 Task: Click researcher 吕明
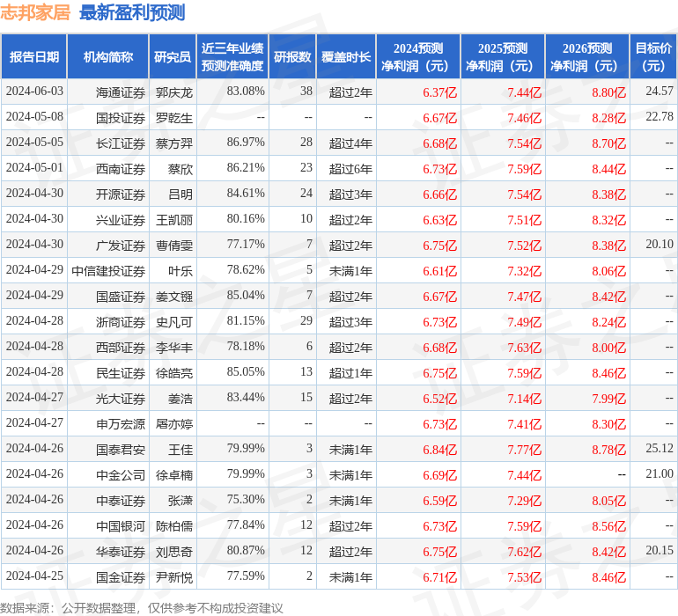pyautogui.click(x=181, y=194)
